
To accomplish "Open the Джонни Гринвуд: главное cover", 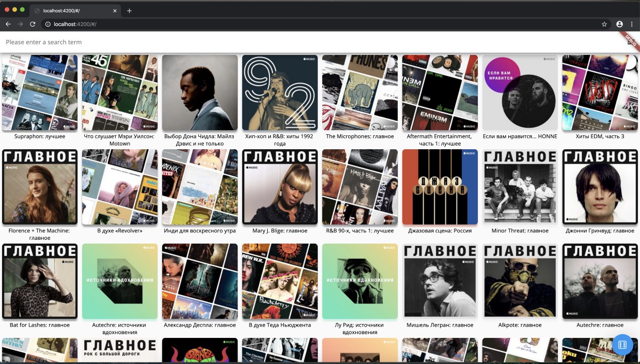I will click(x=600, y=187).
